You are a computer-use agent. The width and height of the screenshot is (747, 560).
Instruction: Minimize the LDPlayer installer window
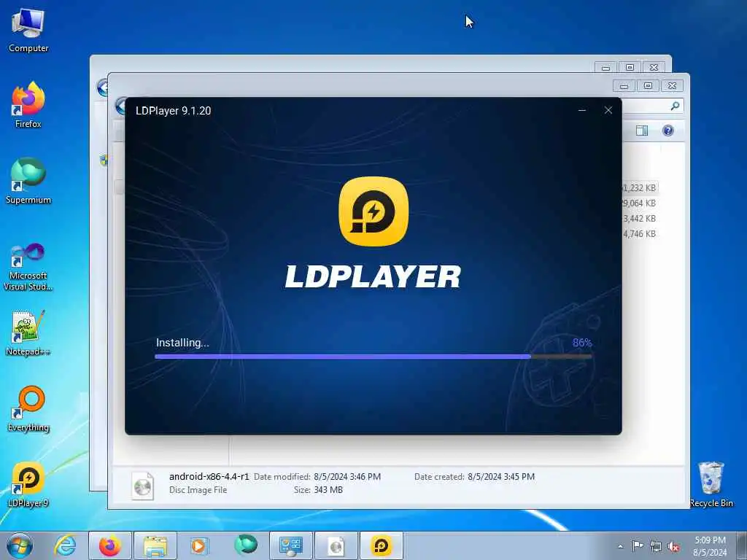(x=581, y=111)
